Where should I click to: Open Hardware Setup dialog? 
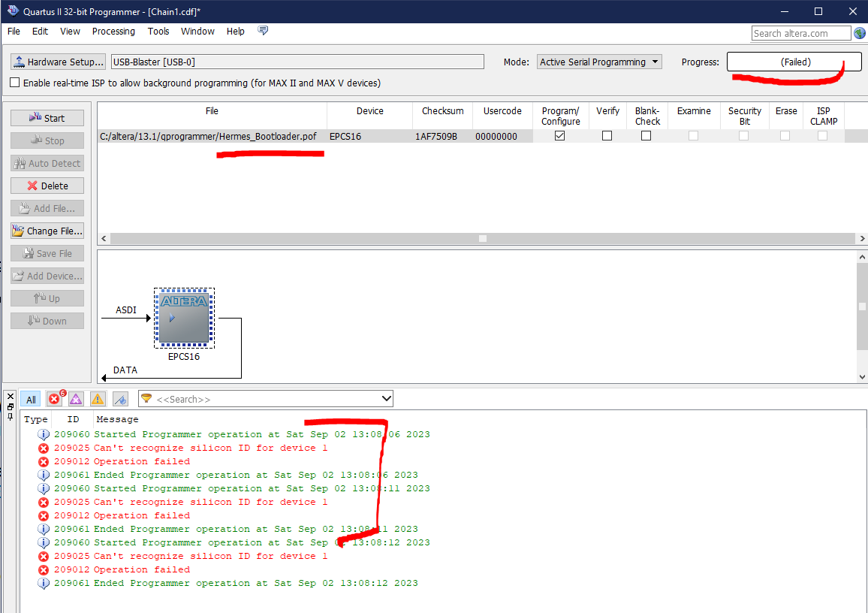58,62
